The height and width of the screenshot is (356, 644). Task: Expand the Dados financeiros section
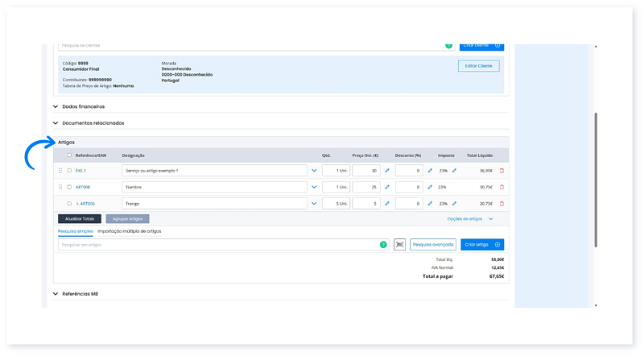(x=83, y=106)
